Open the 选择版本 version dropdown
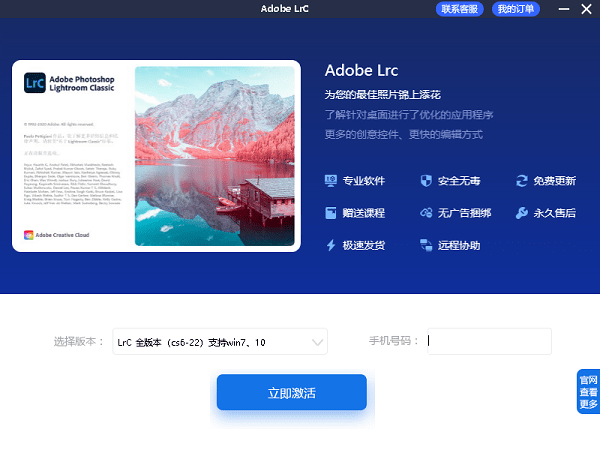The image size is (600, 450). (219, 342)
